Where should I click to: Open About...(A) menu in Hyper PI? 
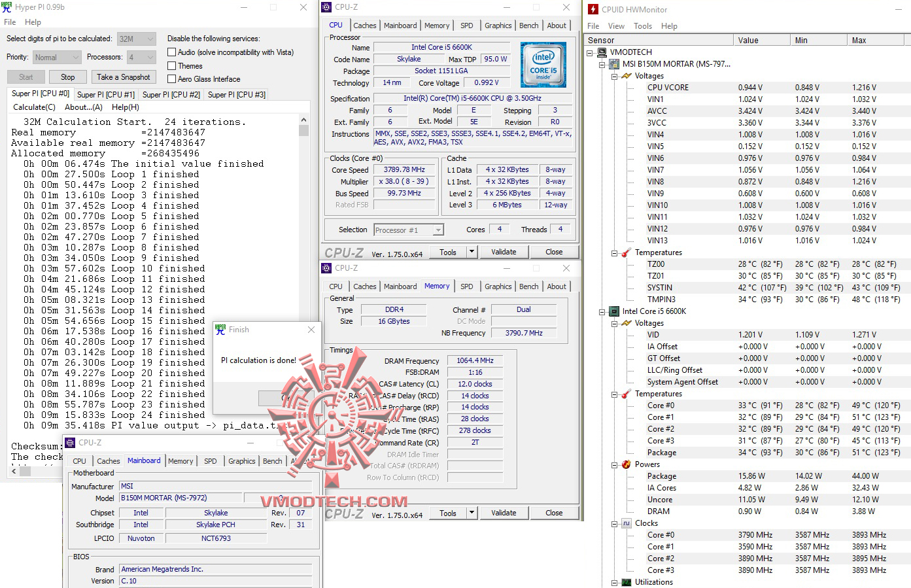(x=84, y=107)
